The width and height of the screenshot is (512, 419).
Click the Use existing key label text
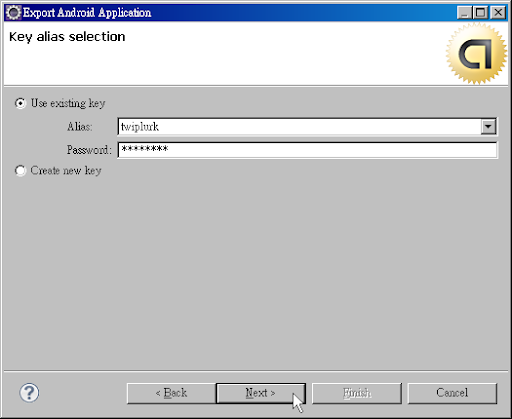(x=68, y=103)
